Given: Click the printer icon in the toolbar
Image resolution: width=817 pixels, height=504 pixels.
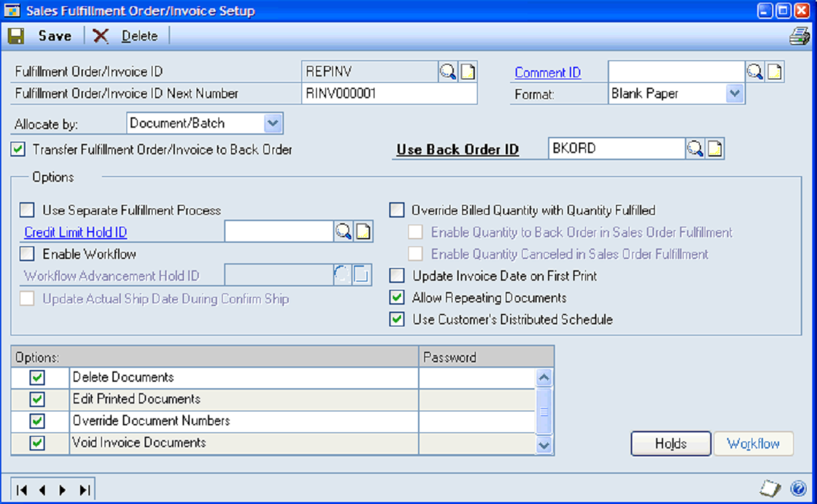Looking at the screenshot, I should coord(799,36).
